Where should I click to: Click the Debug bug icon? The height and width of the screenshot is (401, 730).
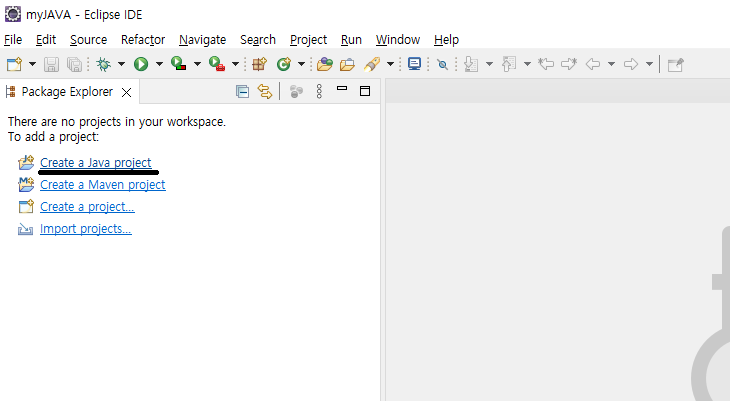(103, 64)
